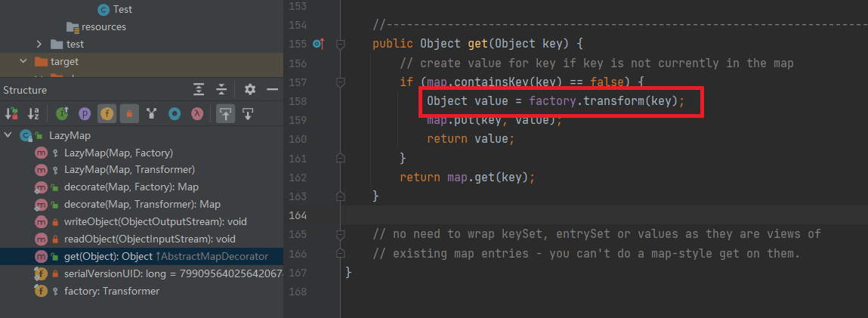Click the overriding method gutter icon
Image resolution: width=868 pixels, height=318 pixels.
(318, 44)
